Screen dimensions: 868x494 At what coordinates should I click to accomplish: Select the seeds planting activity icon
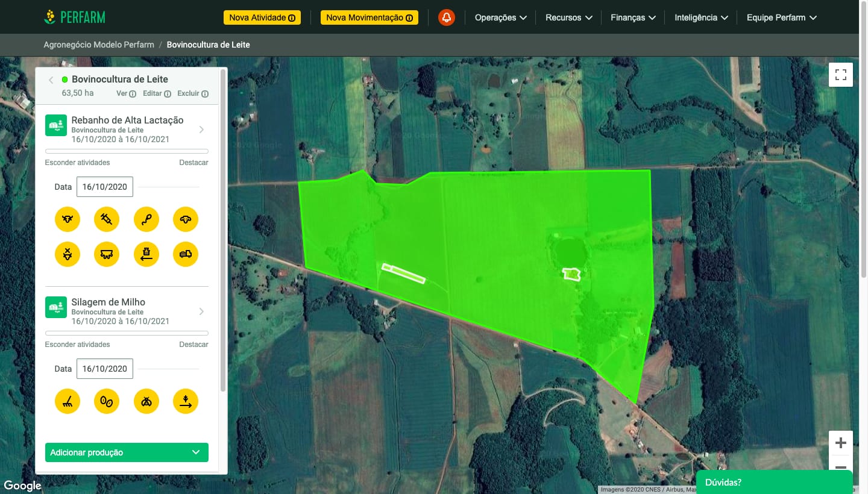(107, 402)
